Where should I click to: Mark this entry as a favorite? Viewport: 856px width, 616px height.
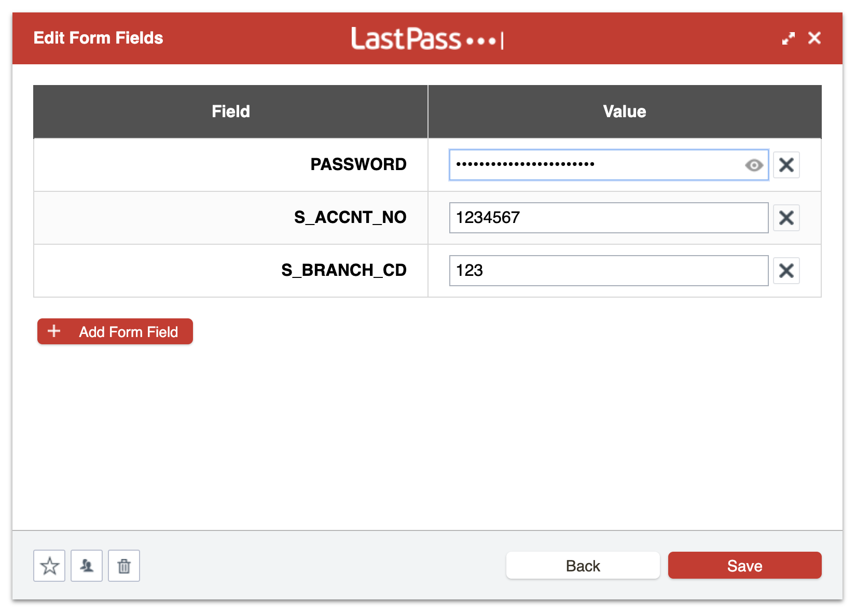pos(49,566)
